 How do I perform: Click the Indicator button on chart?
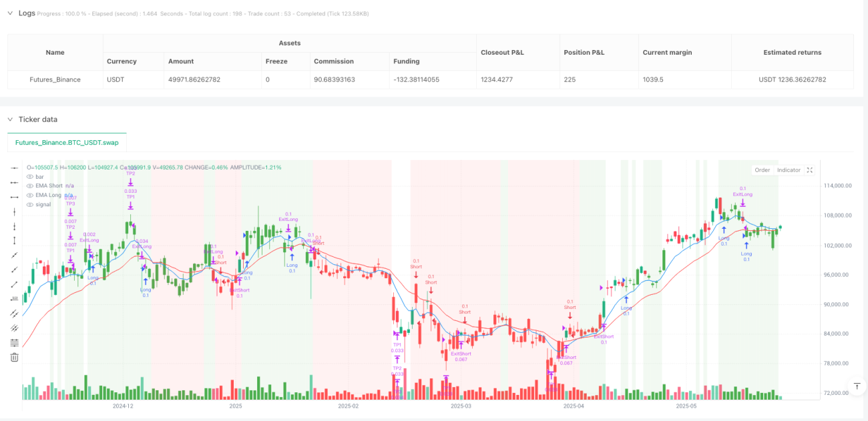tap(789, 170)
